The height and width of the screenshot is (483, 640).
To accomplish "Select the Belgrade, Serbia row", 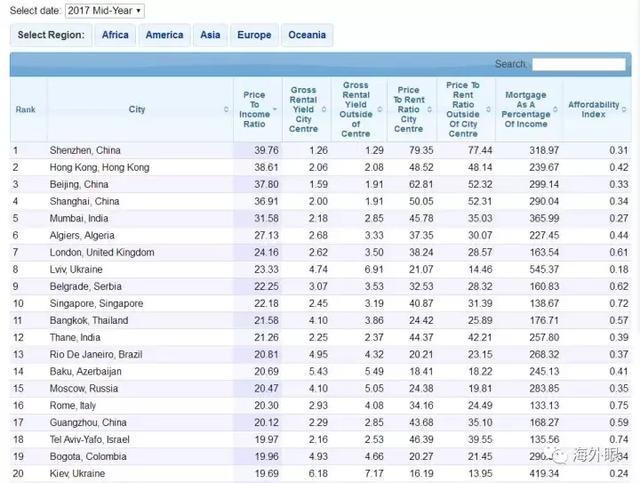I will click(x=320, y=286).
